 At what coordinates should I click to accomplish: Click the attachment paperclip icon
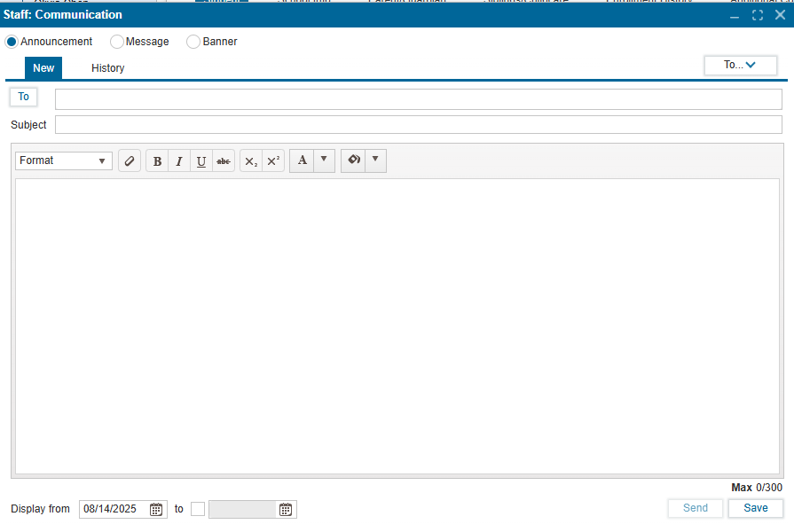coord(130,160)
